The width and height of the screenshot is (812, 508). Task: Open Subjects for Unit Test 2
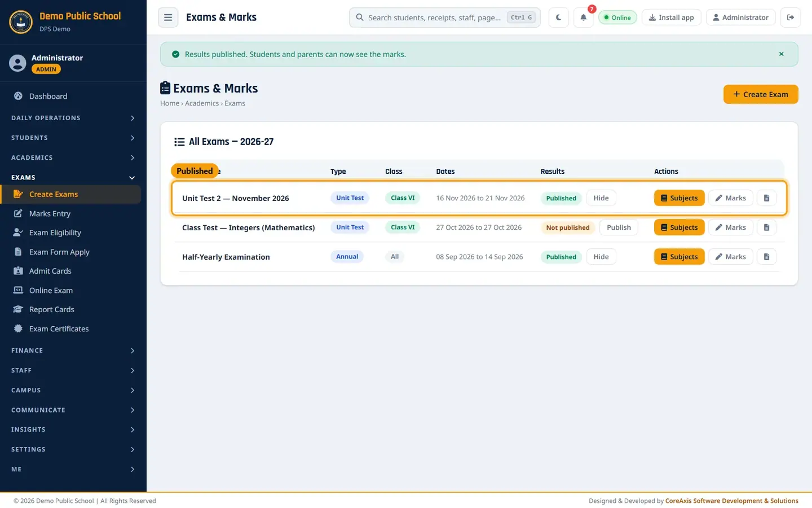pyautogui.click(x=679, y=198)
